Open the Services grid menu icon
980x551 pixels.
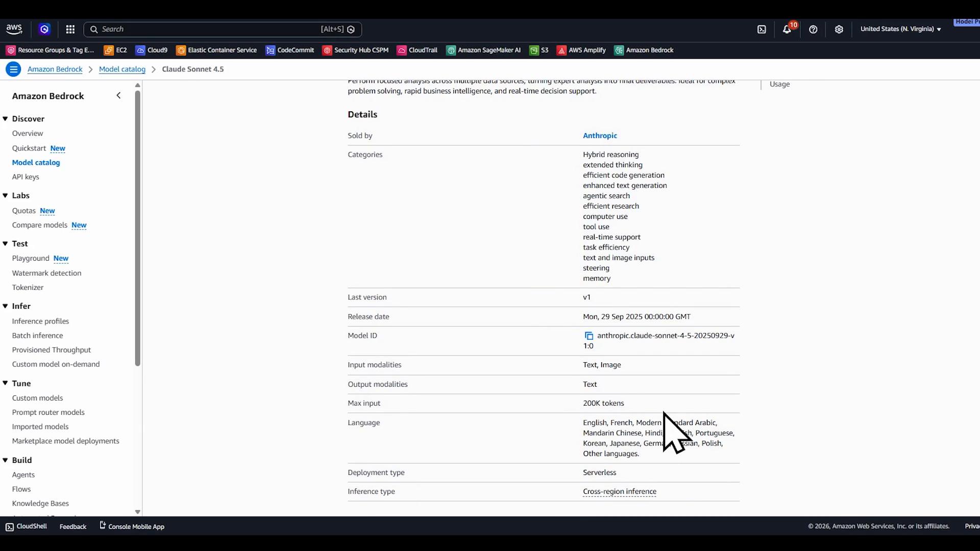pos(70,30)
